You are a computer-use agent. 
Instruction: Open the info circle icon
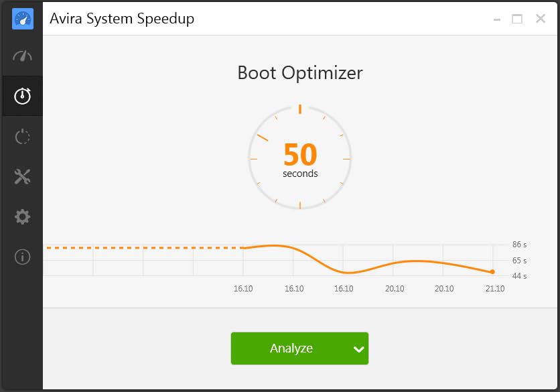22,257
